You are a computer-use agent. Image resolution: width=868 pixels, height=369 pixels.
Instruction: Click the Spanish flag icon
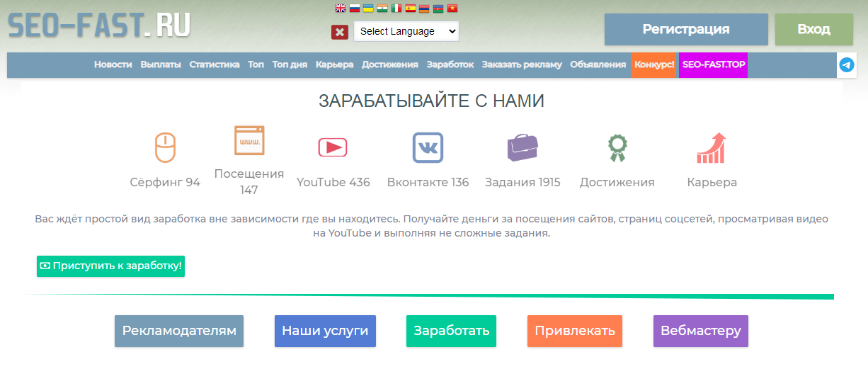tap(410, 8)
